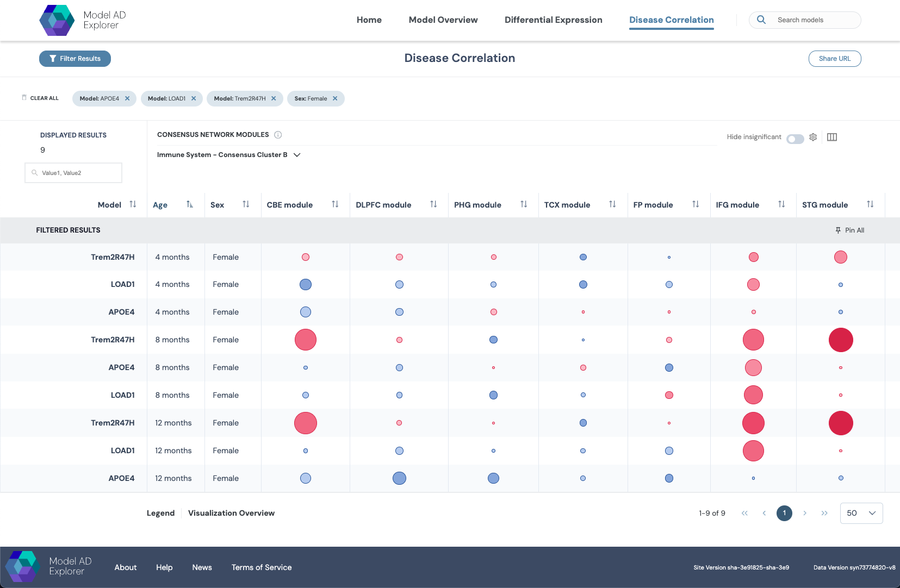Jump to the last results page
This screenshot has width=900, height=588.
pos(824,513)
